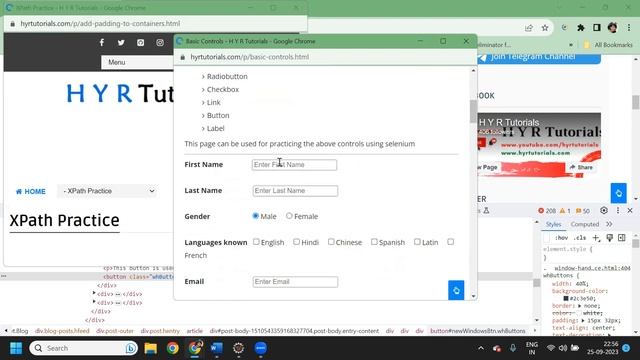This screenshot has height=360, width=640.
Task: Open bookmarks bar overflow arrow
Action: pyautogui.click(x=571, y=45)
